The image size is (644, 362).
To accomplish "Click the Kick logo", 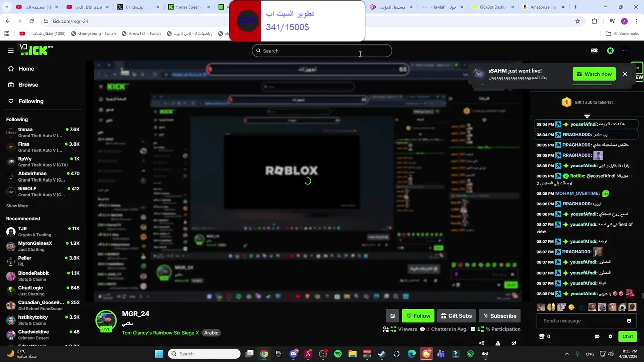I will 36,50.
